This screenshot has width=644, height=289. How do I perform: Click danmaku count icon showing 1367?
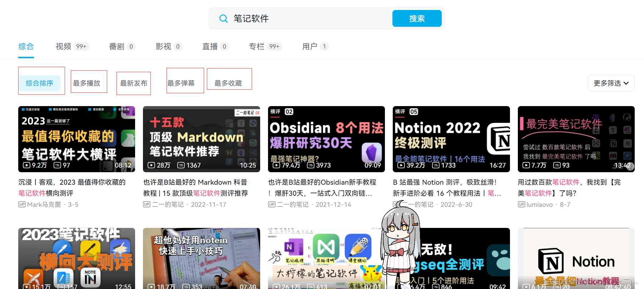tap(181, 165)
